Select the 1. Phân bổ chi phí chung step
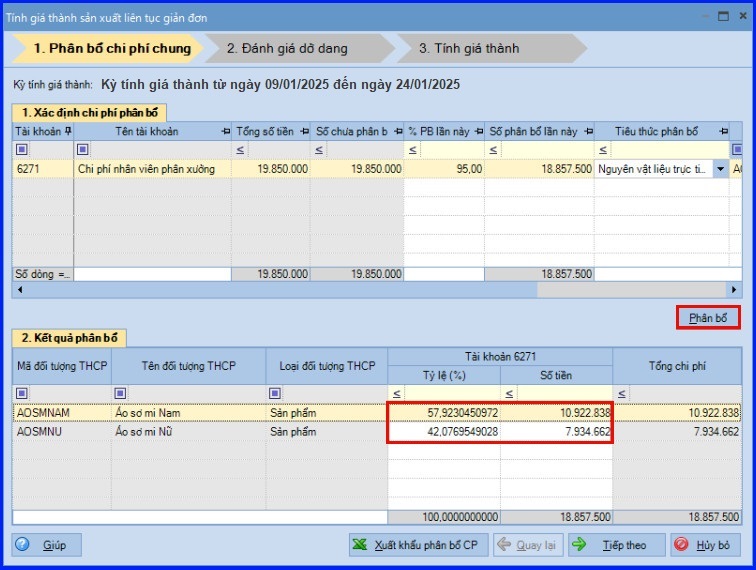The height and width of the screenshot is (570, 756). click(110, 48)
